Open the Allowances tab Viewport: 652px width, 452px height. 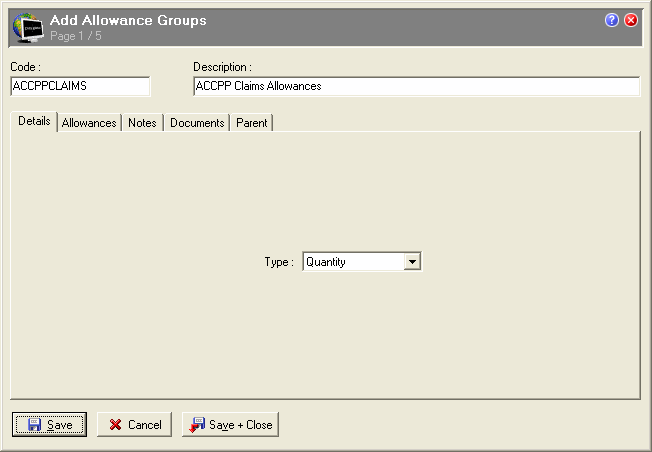pos(88,123)
